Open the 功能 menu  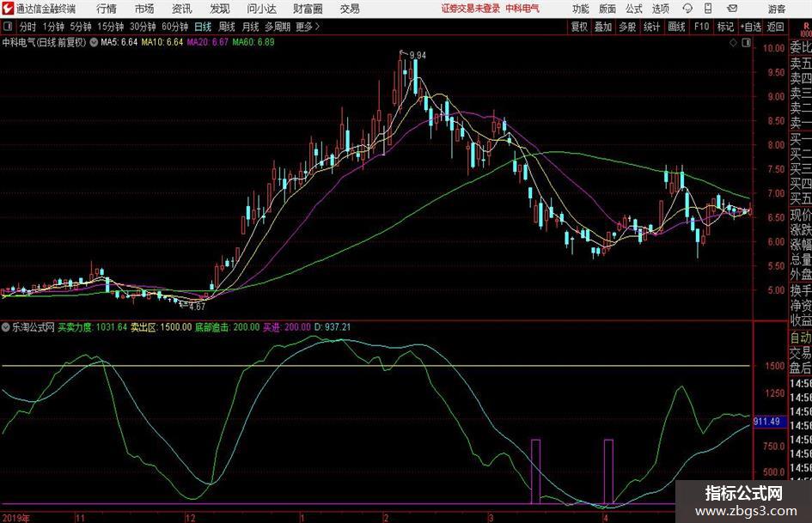point(581,9)
